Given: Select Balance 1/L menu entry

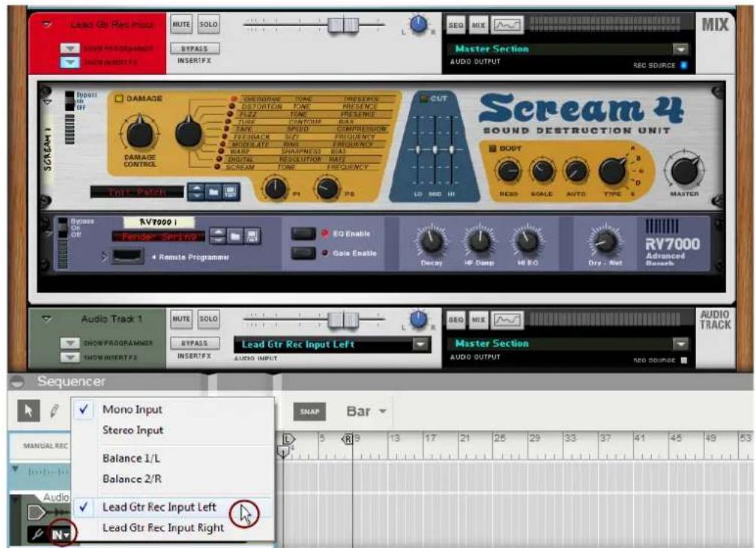Looking at the screenshot, I should [x=131, y=458].
